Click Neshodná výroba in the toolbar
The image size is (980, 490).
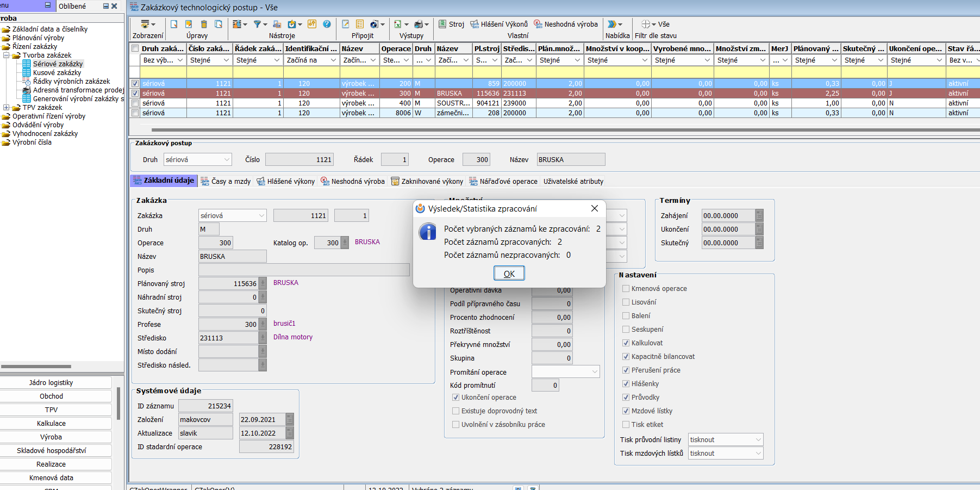pos(566,24)
